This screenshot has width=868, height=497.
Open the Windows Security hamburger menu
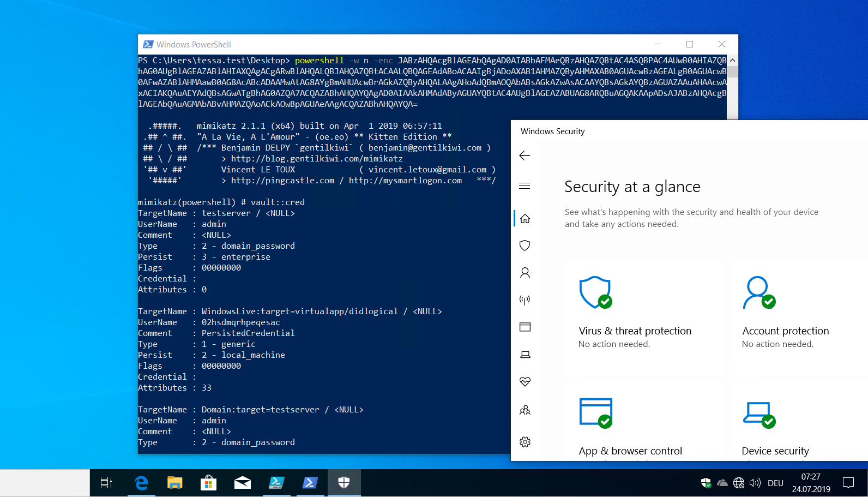pos(525,186)
